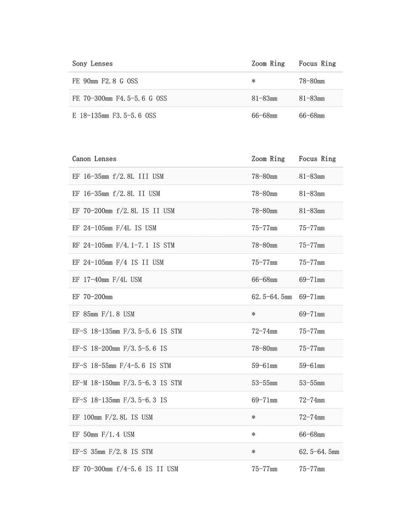Viewport: 412px width, 532px height.
Task: Select the FE 70-300mm F4.5-5.6 G OSS lens
Action: tap(120, 98)
